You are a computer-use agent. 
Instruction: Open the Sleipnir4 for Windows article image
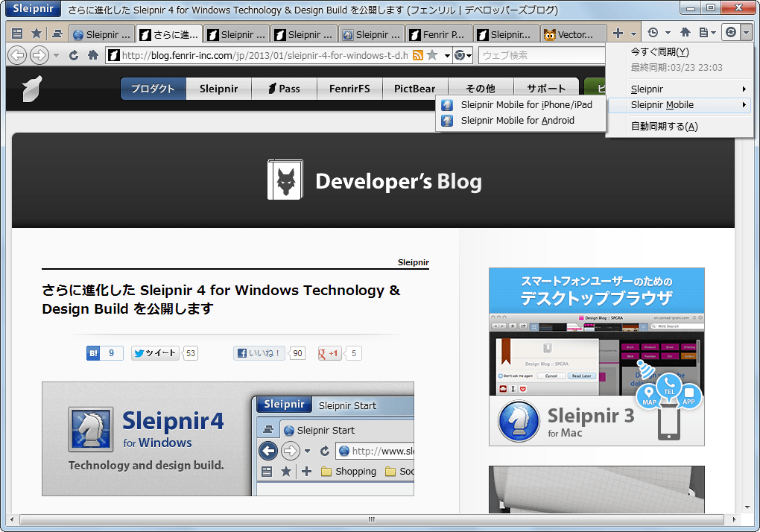228,439
